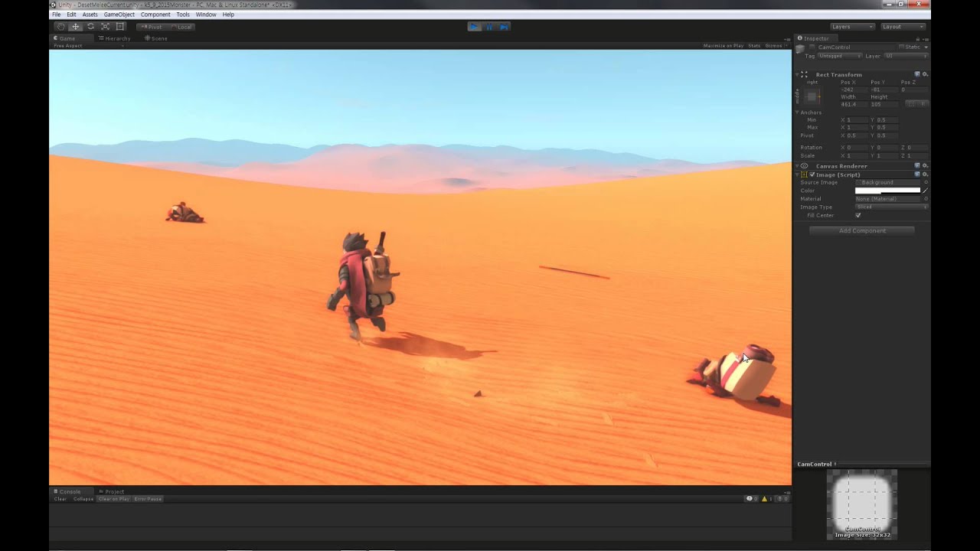Click the Step frame button
980x551 pixels.
click(504, 27)
